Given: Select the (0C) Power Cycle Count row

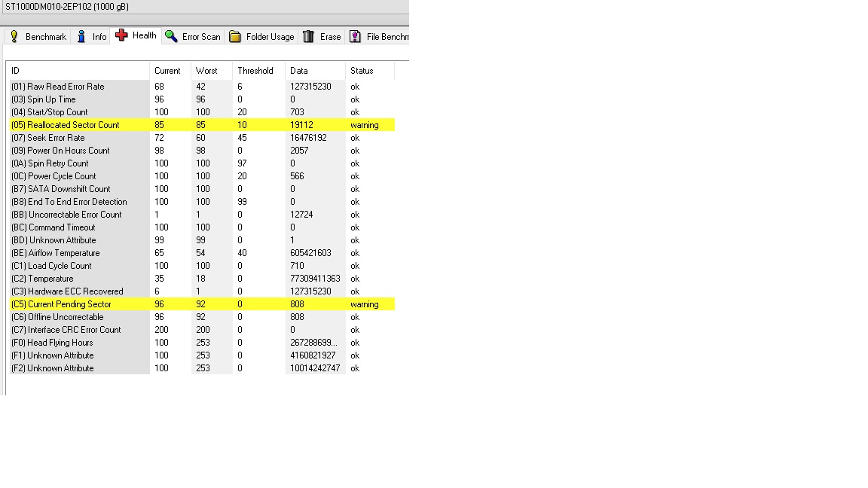Looking at the screenshot, I should (x=202, y=176).
